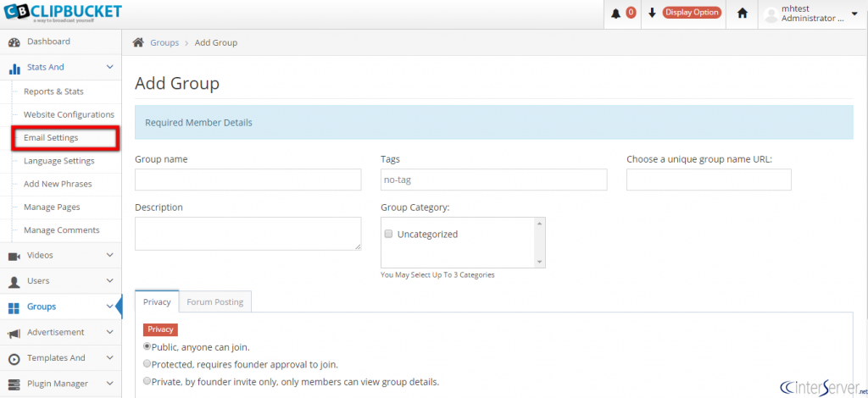Open the notifications bell icon

[x=615, y=14]
